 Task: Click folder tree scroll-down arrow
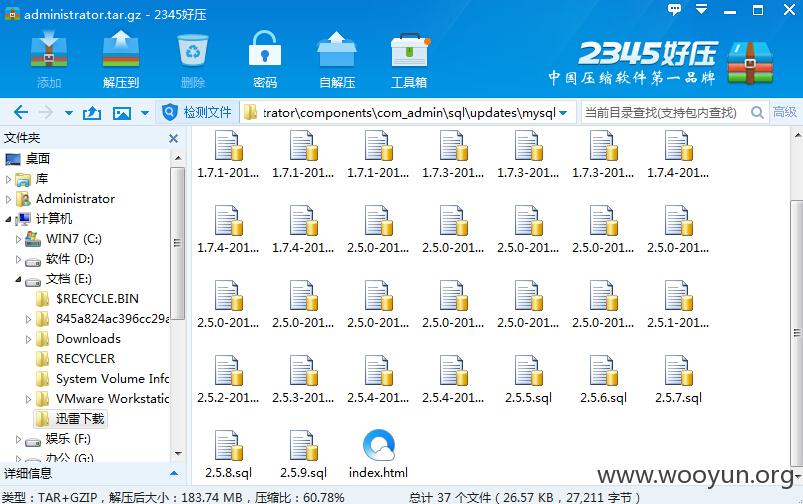tap(178, 453)
